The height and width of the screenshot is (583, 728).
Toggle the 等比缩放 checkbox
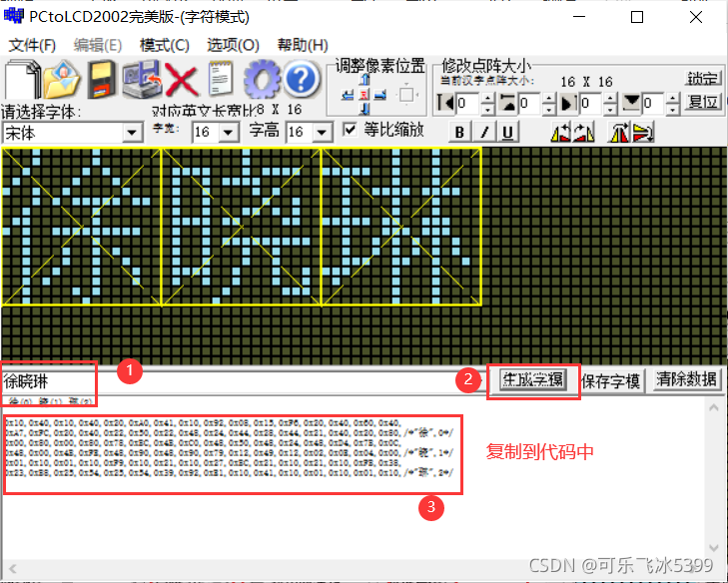click(x=350, y=130)
